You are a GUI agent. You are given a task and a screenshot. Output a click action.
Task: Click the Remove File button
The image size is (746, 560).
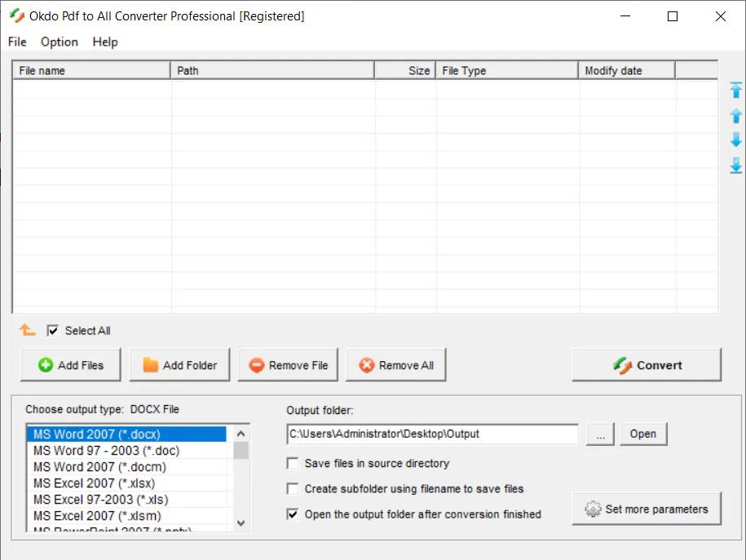[288, 365]
